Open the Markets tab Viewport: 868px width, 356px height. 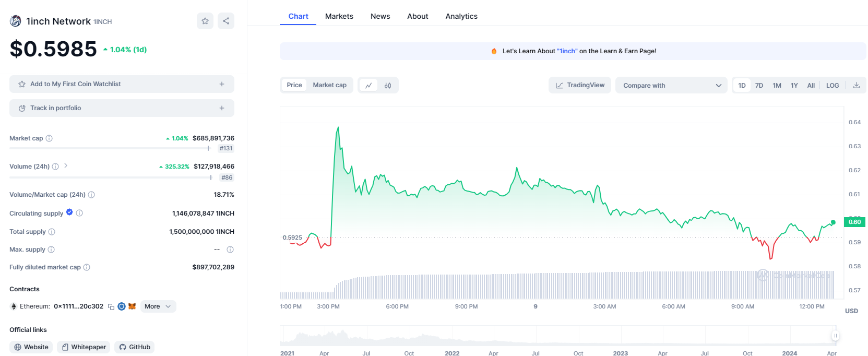pyautogui.click(x=339, y=16)
